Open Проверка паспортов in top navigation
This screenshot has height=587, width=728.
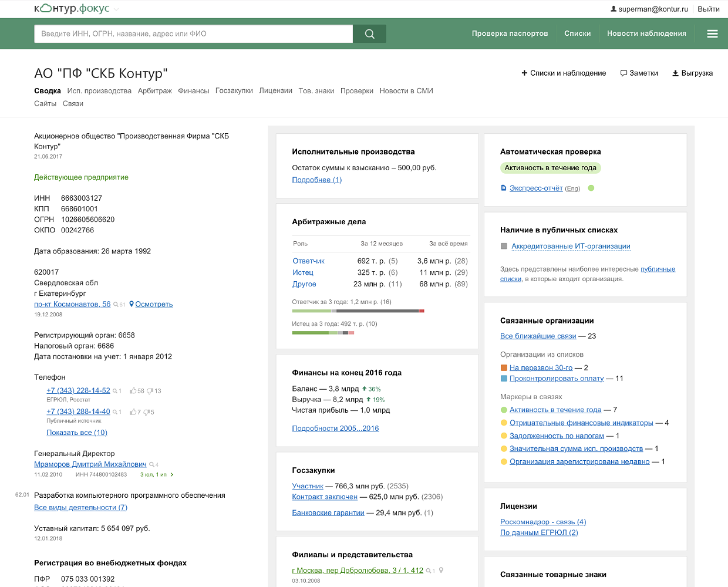pos(510,33)
